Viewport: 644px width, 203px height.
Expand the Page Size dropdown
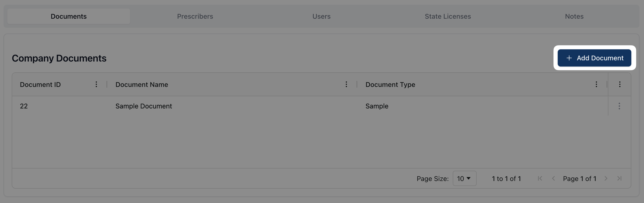(464, 179)
